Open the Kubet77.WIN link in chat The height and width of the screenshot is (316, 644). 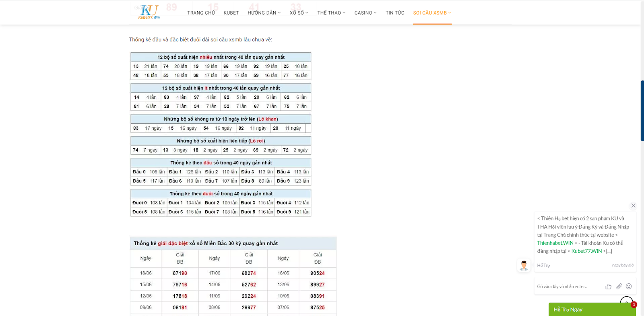586,251
